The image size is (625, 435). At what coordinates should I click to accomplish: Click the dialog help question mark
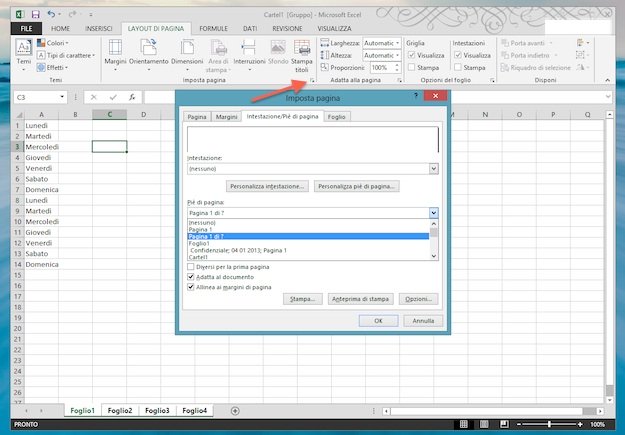point(416,95)
